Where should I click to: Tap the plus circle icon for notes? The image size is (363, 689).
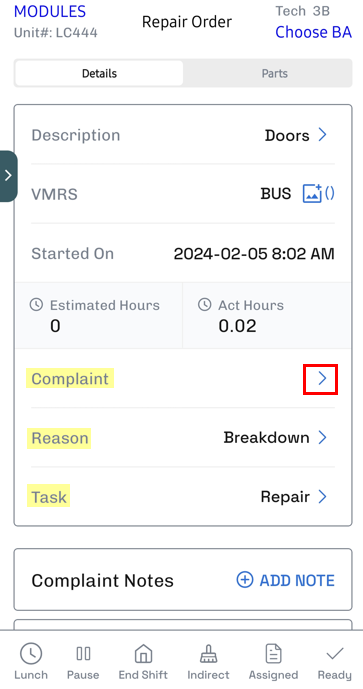(245, 580)
